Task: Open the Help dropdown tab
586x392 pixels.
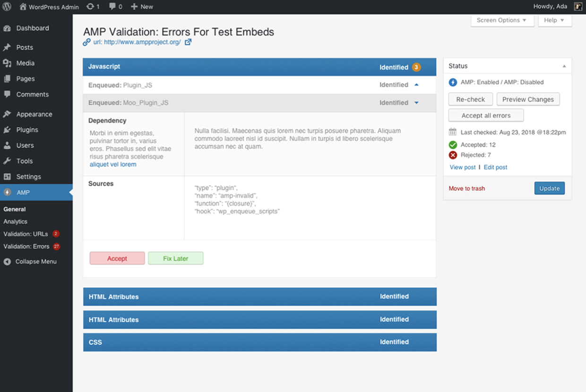Action: [x=554, y=20]
